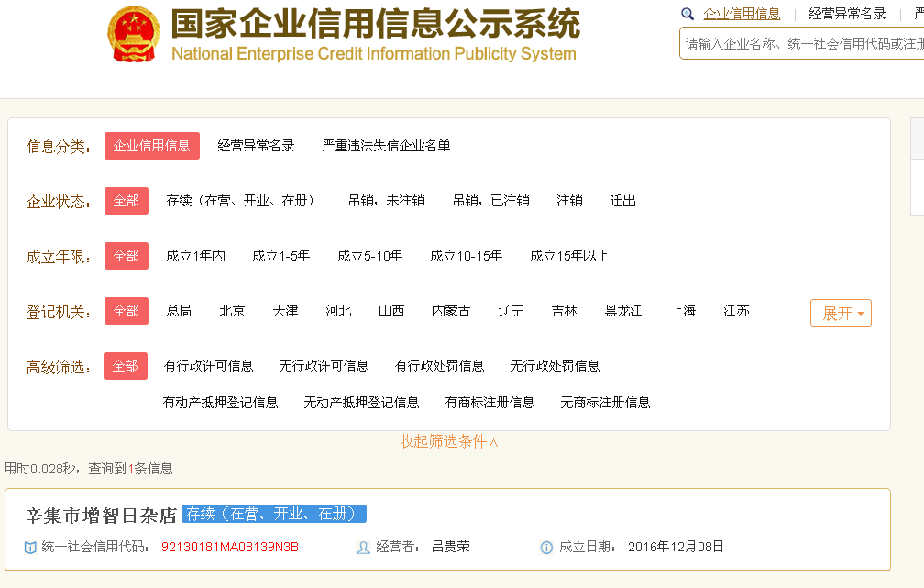This screenshot has height=588, width=924.
Task: Choose 江苏 registration authority
Action: (736, 311)
